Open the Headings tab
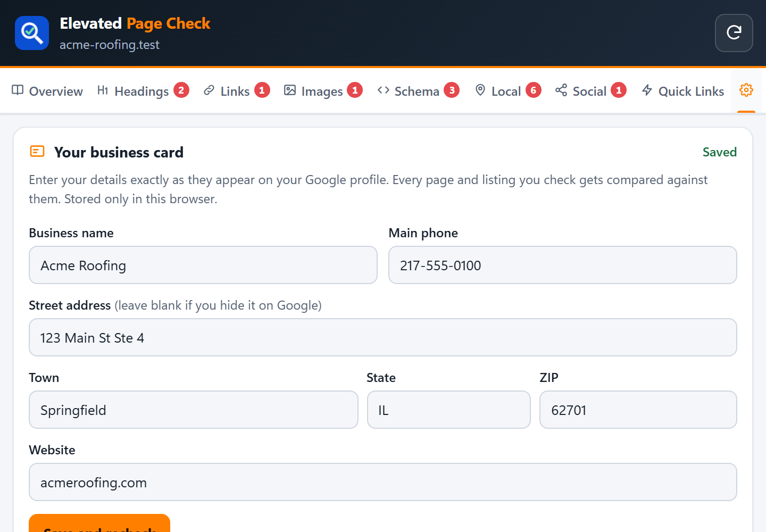766x532 pixels. (143, 91)
